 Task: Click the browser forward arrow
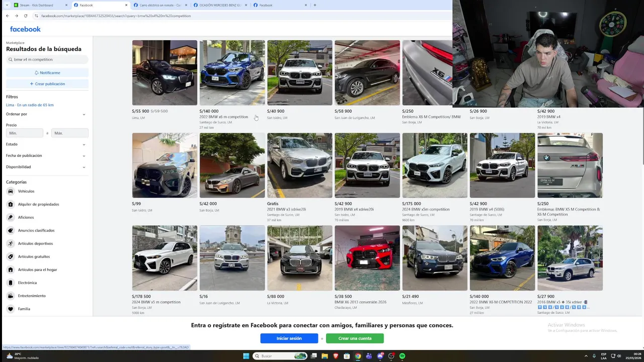[16, 16]
